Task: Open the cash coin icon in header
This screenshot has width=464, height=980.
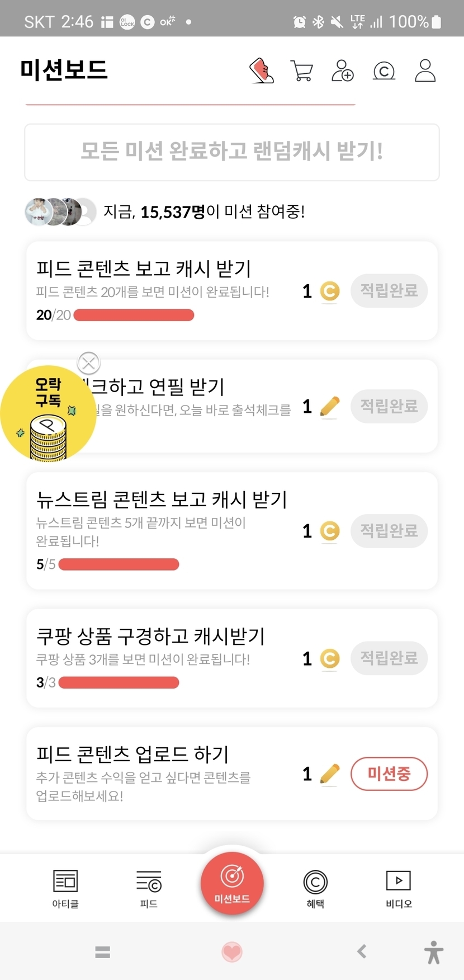Action: pos(383,71)
